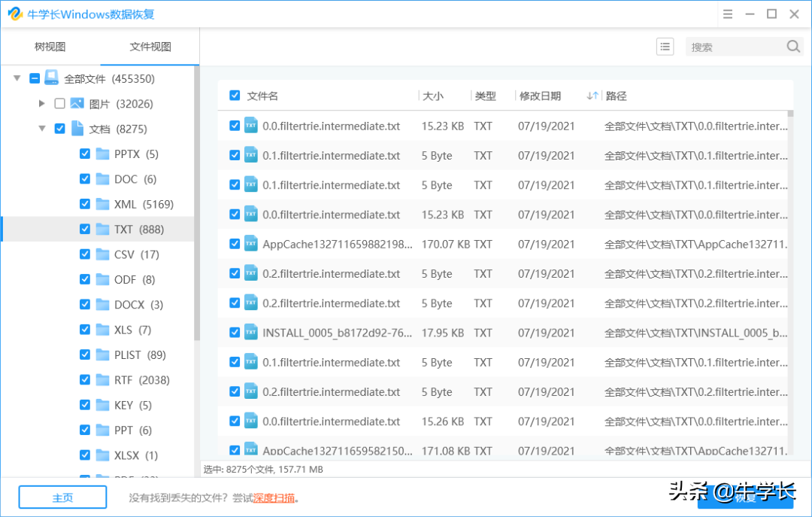This screenshot has height=517, width=812.
Task: Click TXT file icon of INSTALL_0005 row
Action: click(251, 332)
